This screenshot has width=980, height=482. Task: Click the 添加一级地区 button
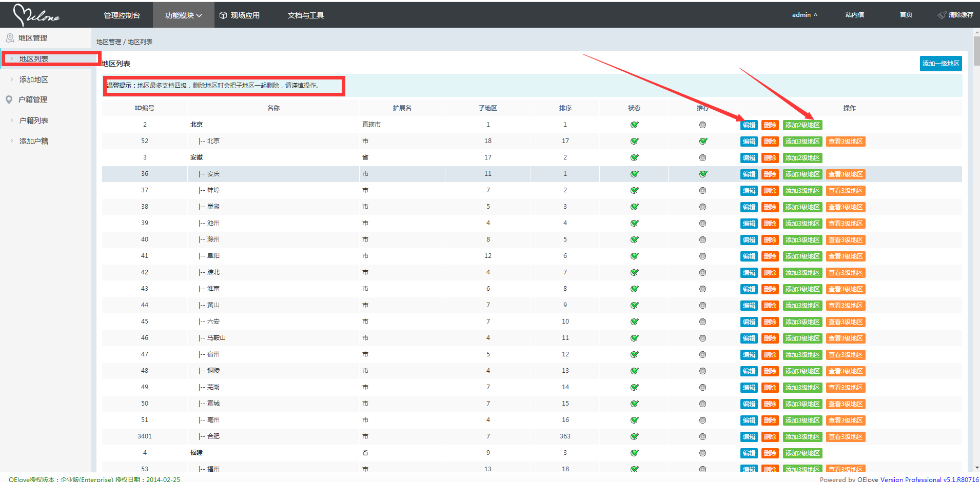(x=940, y=64)
